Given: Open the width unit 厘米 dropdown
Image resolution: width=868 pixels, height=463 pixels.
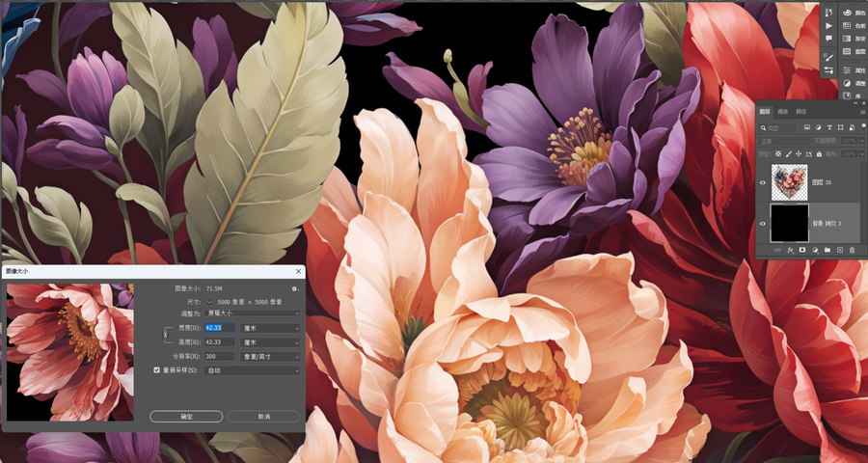Looking at the screenshot, I should (270, 328).
